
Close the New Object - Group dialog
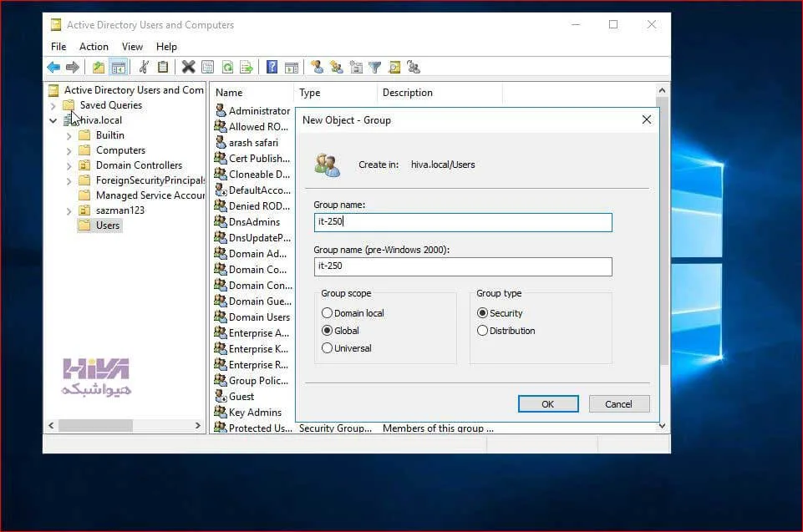[647, 119]
